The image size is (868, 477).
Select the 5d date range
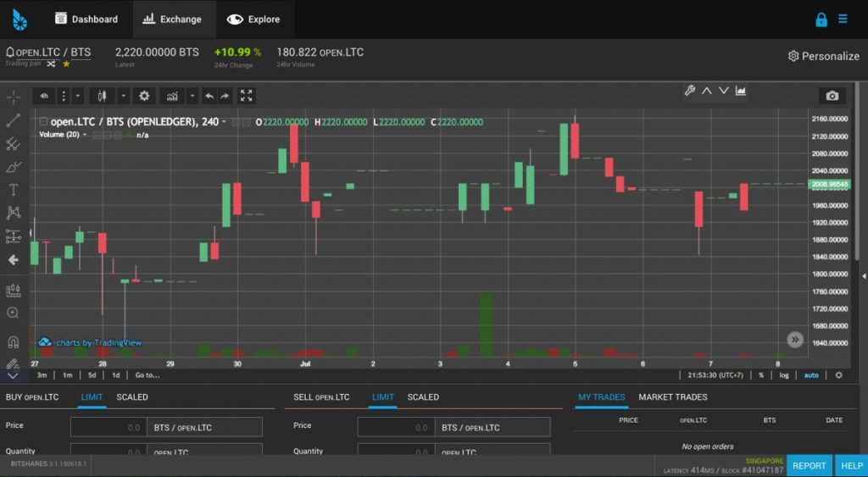(92, 375)
